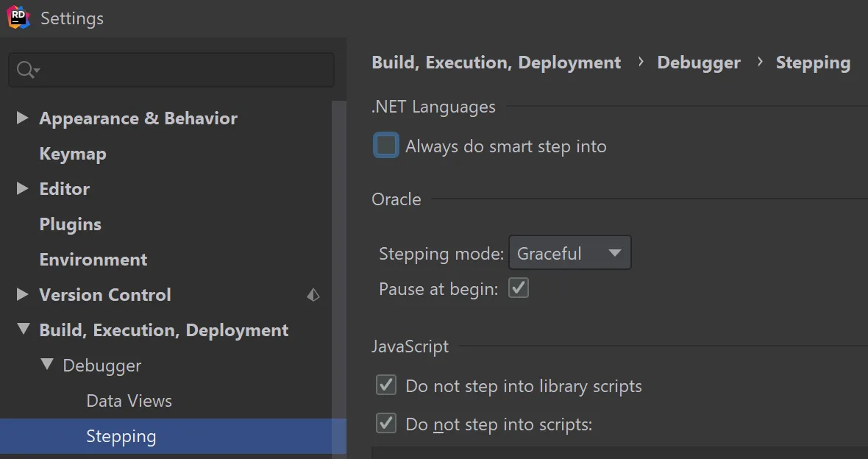868x459 pixels.
Task: Uncheck the Pause at begin checkbox
Action: tap(519, 288)
